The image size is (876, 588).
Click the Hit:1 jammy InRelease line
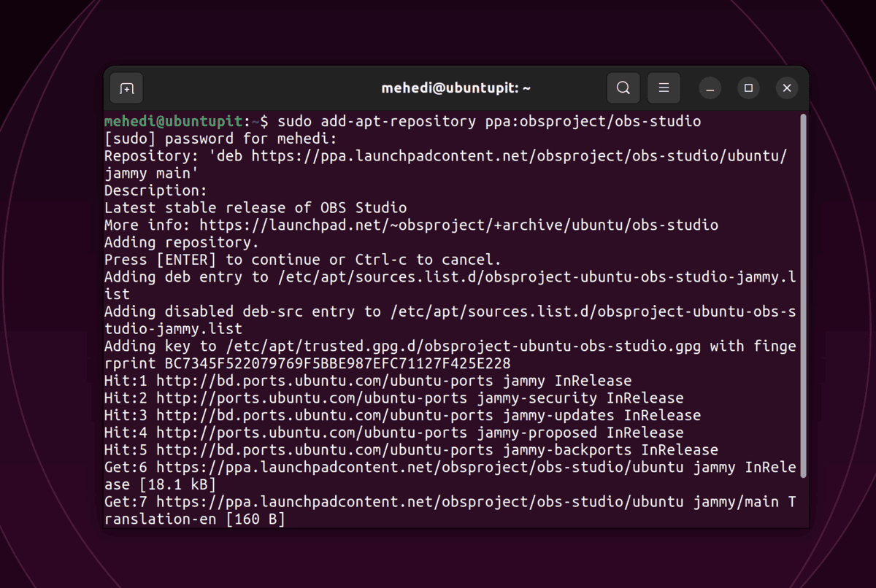(x=368, y=381)
